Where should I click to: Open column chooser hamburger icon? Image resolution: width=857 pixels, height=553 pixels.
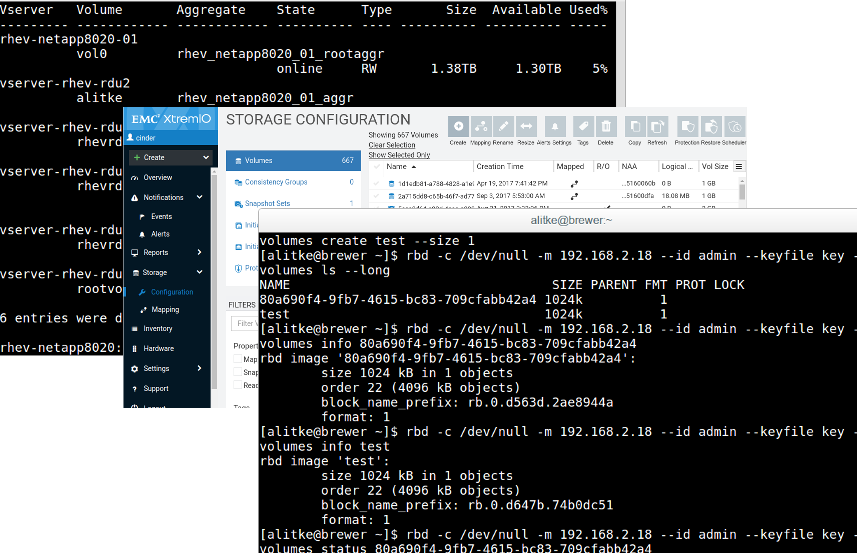[739, 167]
